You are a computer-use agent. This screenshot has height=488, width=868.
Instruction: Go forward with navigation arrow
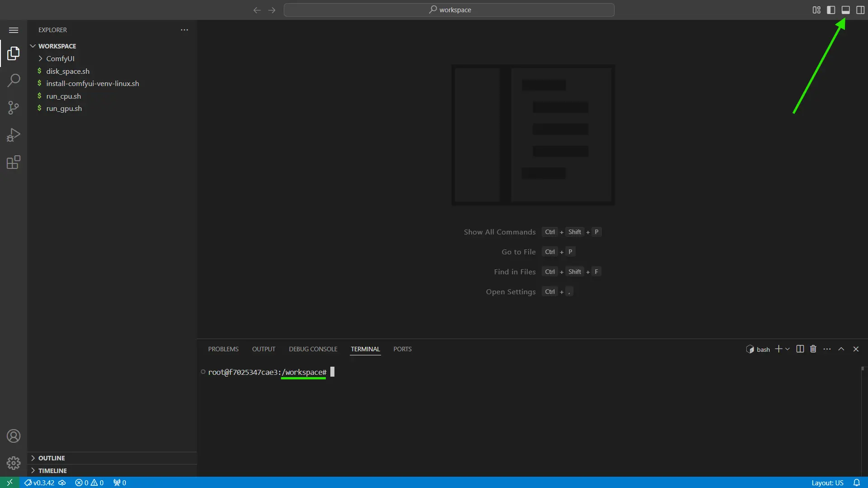[x=272, y=10]
